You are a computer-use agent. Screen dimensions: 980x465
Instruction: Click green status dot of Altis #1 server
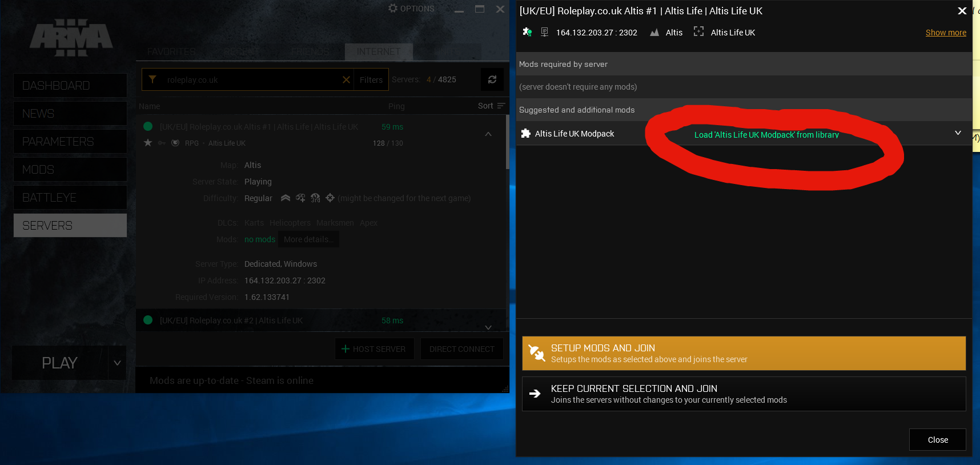148,126
